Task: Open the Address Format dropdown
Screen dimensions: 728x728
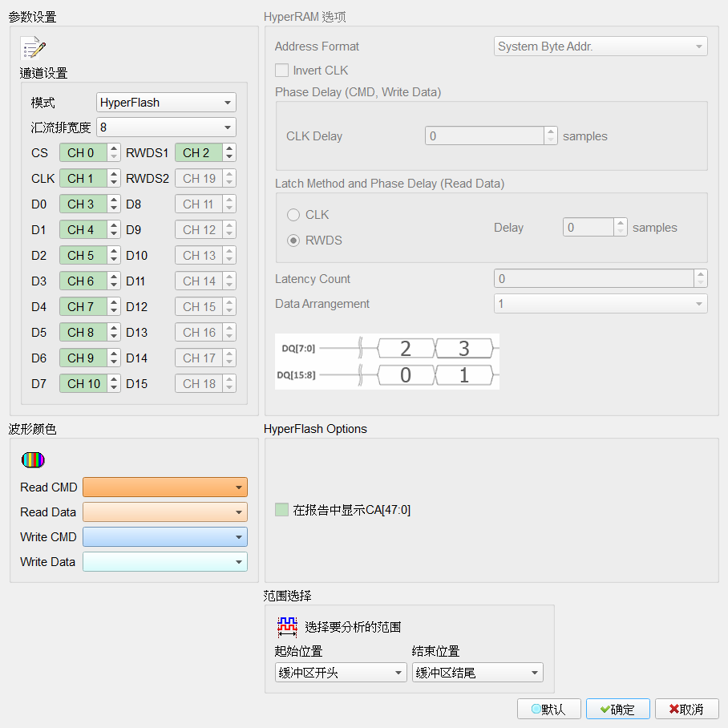Action: pyautogui.click(x=601, y=47)
